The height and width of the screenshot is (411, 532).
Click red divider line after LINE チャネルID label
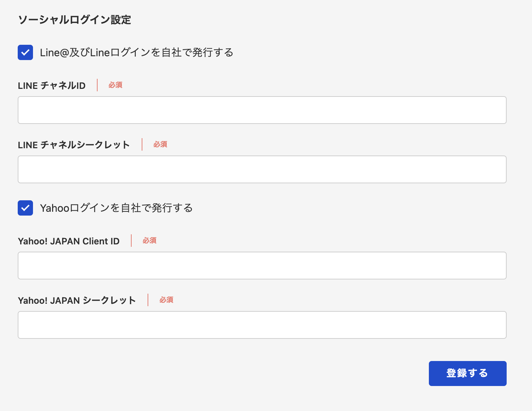coord(97,85)
